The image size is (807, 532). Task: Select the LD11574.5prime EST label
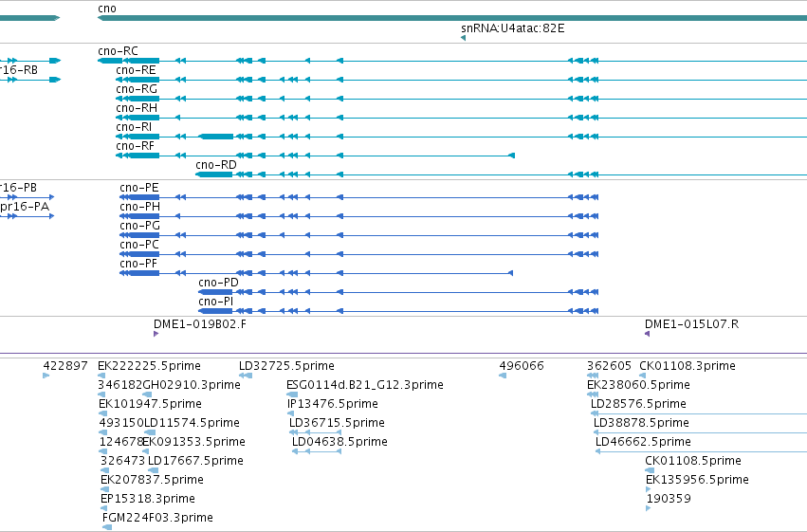[192, 423]
